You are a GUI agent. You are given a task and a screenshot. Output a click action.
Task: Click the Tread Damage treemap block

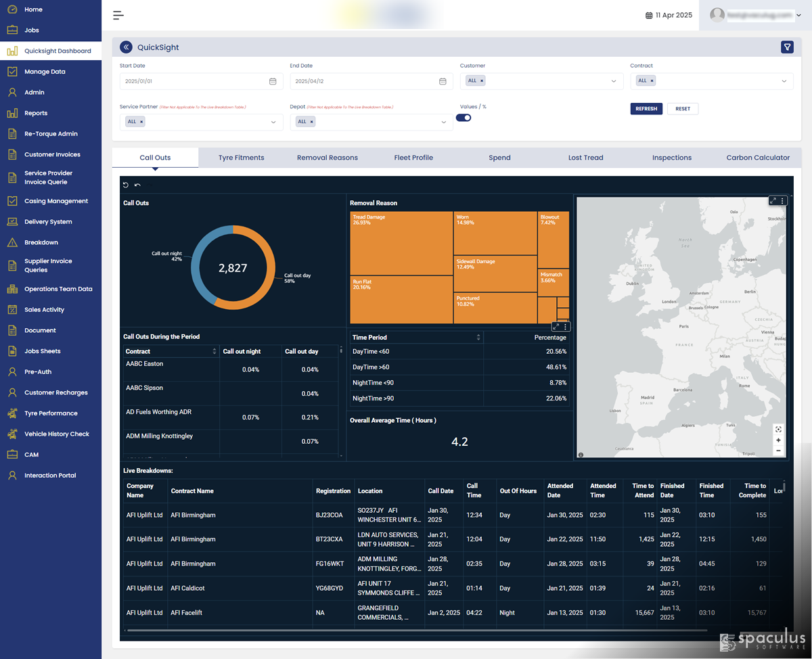[401, 244]
